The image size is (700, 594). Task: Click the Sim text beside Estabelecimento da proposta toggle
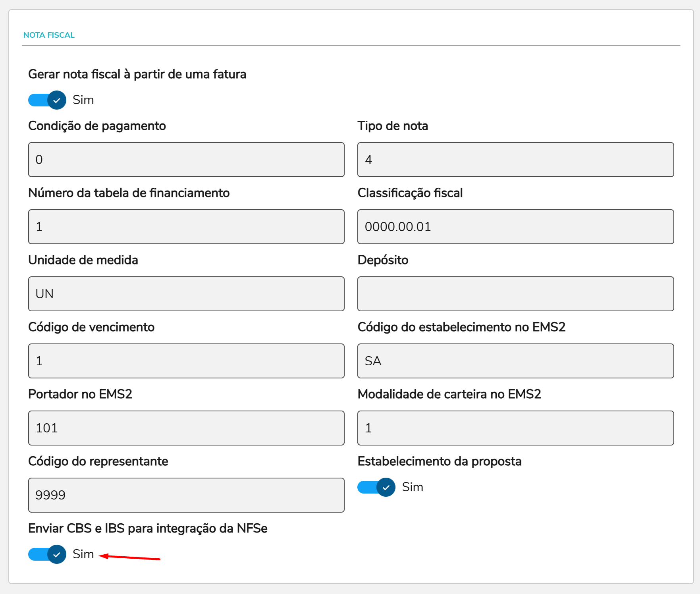[413, 487]
